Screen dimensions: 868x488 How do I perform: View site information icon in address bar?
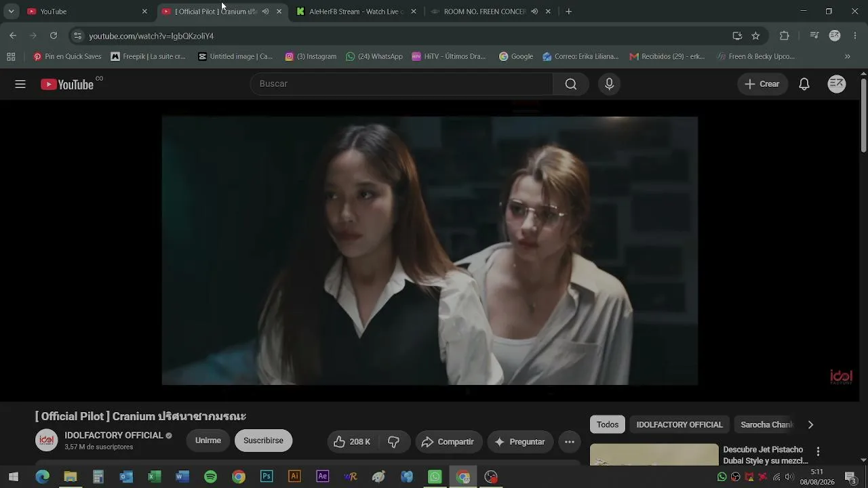coord(77,36)
